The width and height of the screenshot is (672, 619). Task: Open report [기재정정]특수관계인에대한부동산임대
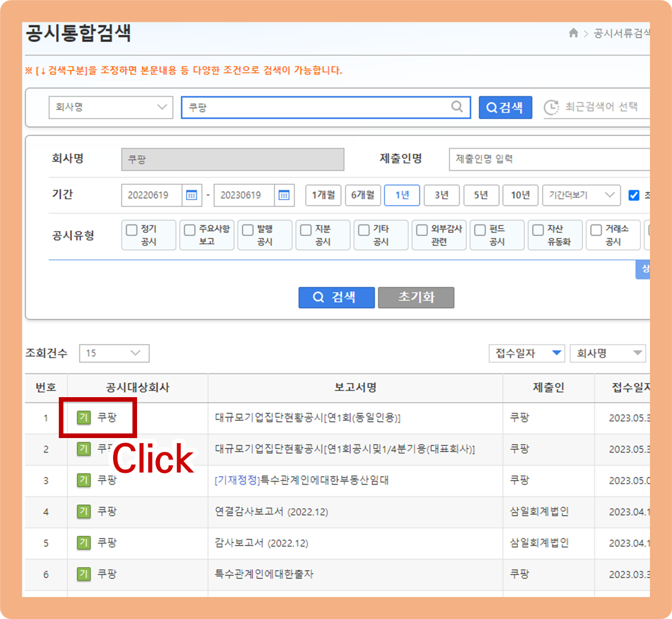(x=302, y=480)
